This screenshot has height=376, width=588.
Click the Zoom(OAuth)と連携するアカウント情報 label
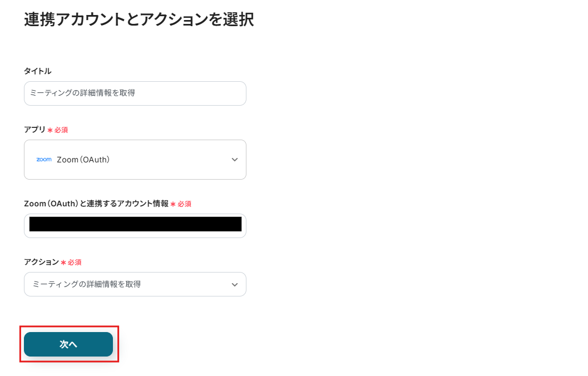click(x=96, y=204)
